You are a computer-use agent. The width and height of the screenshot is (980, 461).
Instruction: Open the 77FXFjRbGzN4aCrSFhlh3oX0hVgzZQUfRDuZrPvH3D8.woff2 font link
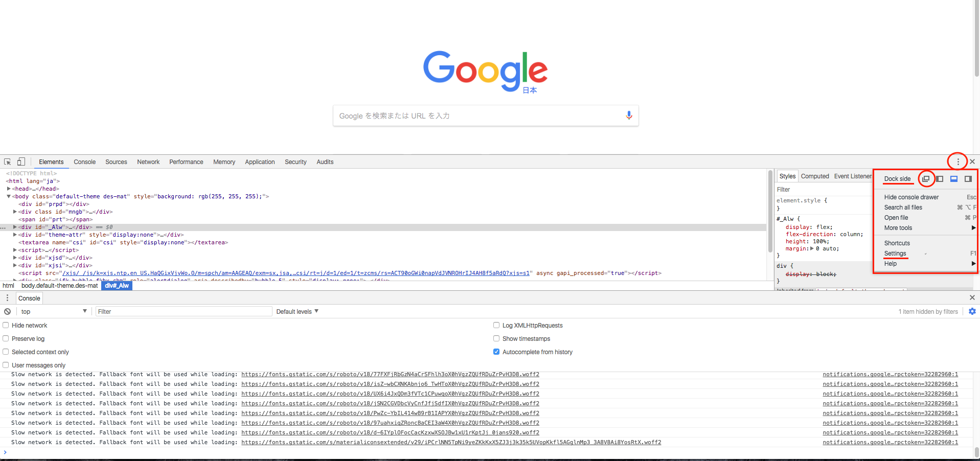[x=390, y=375]
